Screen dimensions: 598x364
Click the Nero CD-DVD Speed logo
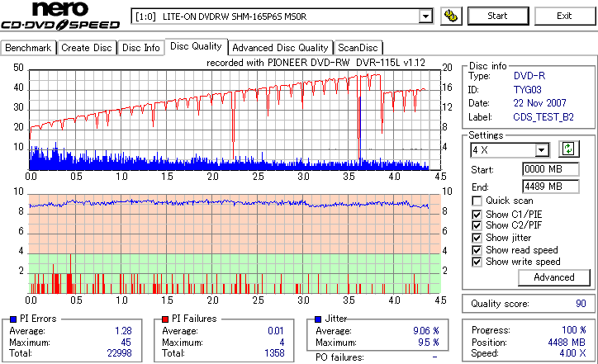point(60,16)
